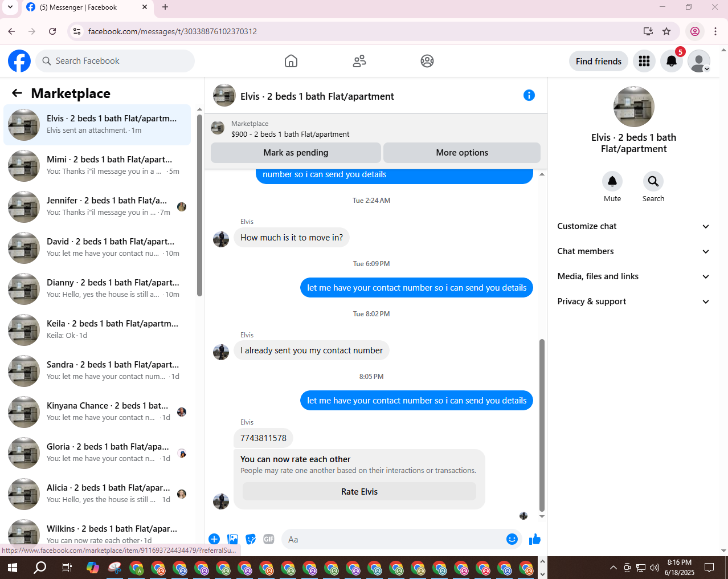Open the tab search dropdown arrow
Image resolution: width=728 pixels, height=579 pixels.
point(10,7)
